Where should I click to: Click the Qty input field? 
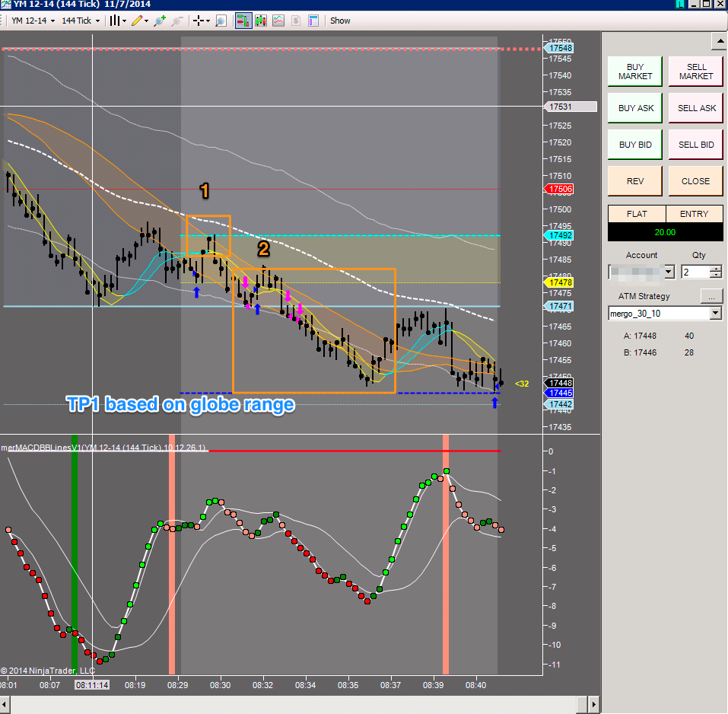pyautogui.click(x=695, y=272)
